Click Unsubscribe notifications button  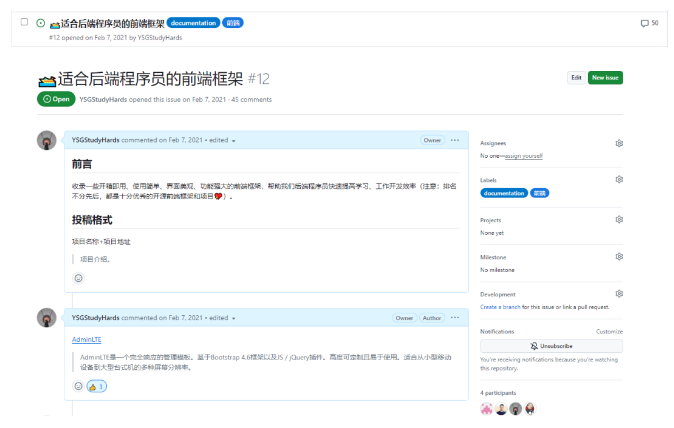pyautogui.click(x=551, y=345)
